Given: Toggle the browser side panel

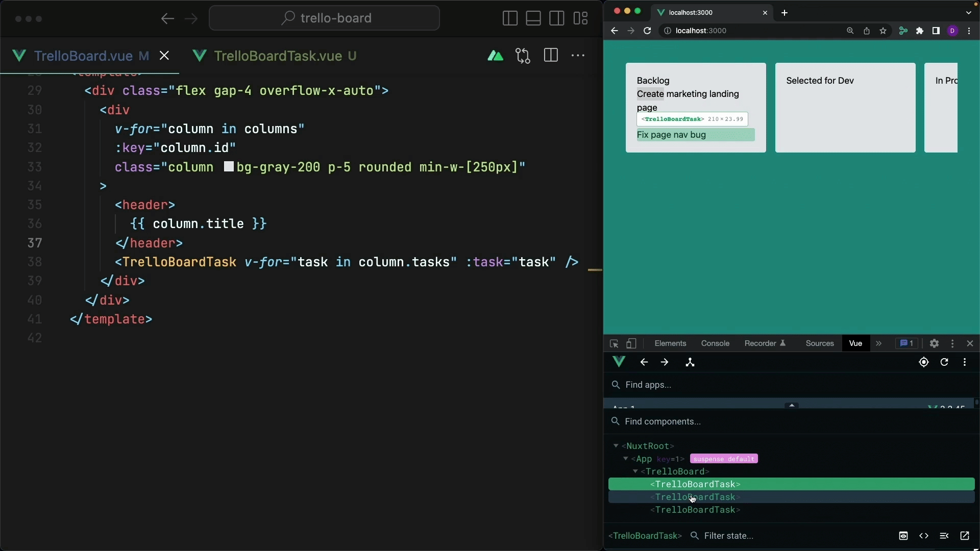Looking at the screenshot, I should point(936,31).
